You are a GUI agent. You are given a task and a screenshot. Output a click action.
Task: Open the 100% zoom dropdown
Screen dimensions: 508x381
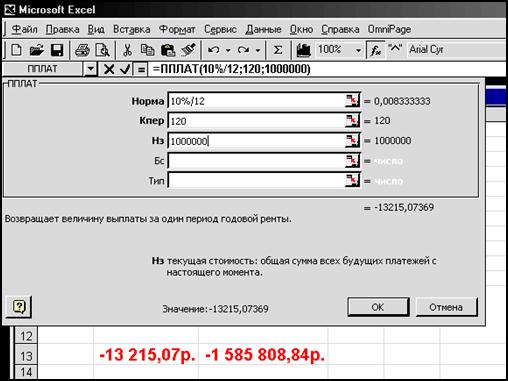358,50
